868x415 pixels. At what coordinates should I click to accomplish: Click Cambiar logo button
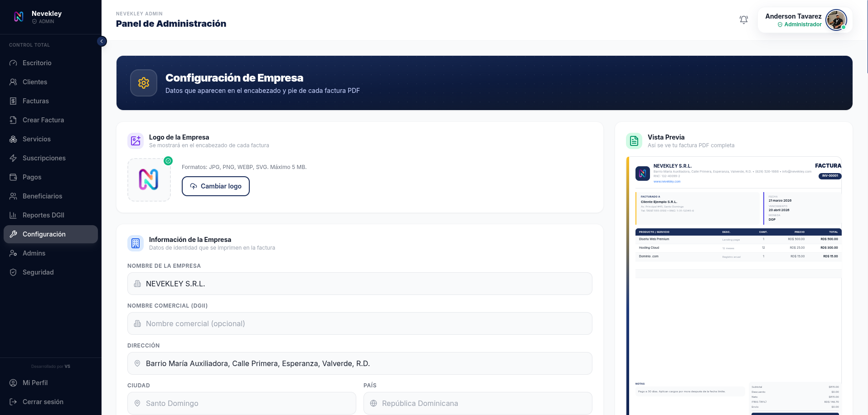(216, 186)
